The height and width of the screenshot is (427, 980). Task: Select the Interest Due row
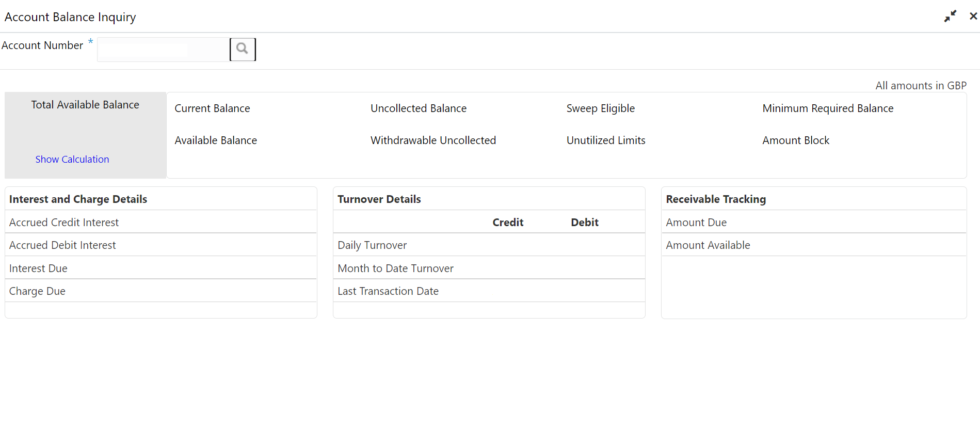coord(160,268)
